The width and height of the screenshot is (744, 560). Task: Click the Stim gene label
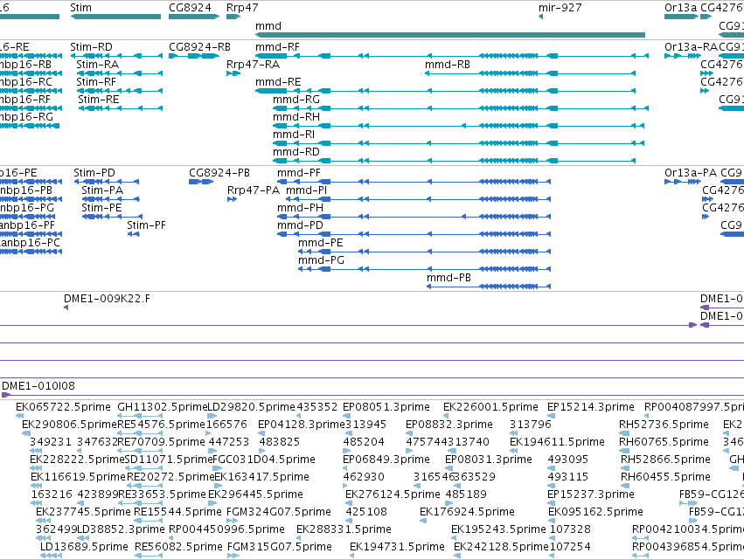[80, 8]
